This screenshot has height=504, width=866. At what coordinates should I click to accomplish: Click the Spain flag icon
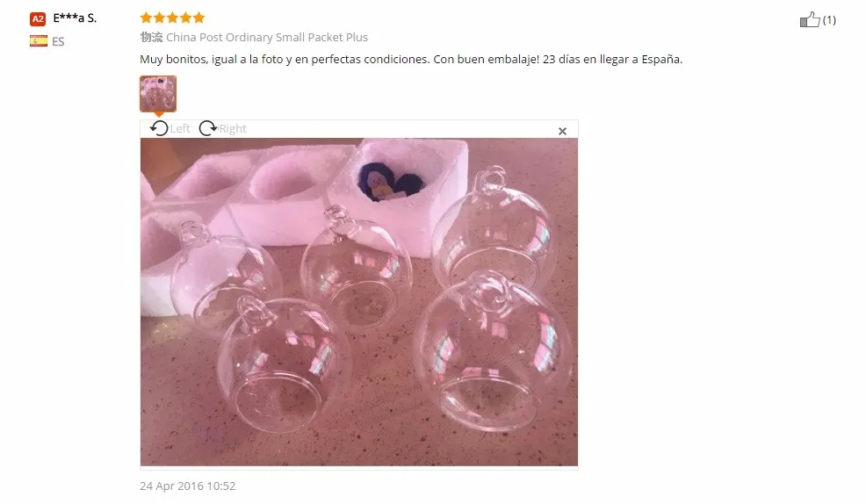[39, 41]
